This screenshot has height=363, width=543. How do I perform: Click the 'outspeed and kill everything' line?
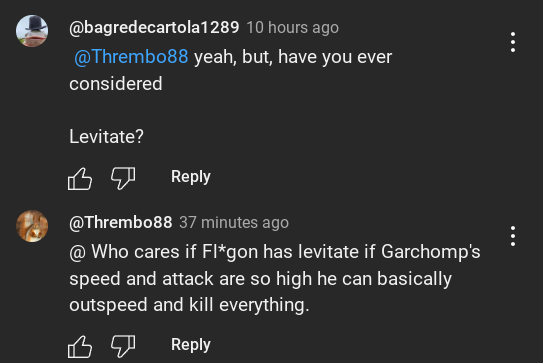pyautogui.click(x=189, y=305)
